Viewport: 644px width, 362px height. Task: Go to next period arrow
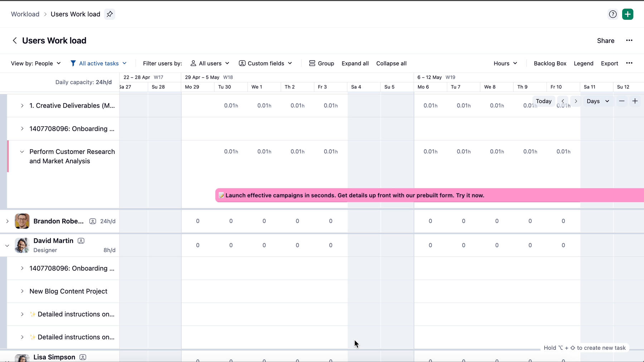(576, 101)
